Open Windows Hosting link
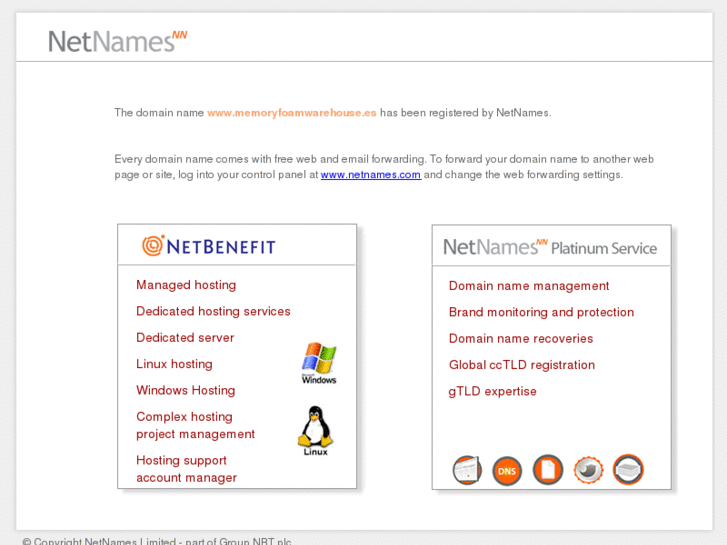 pyautogui.click(x=185, y=391)
